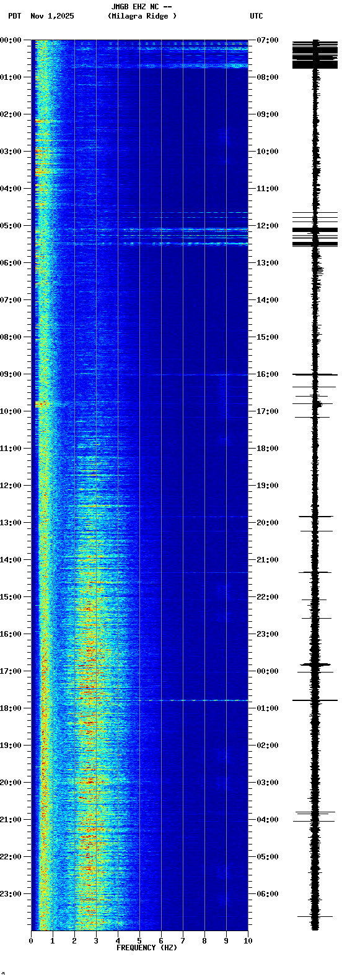The image size is (342, 980).
Task: Click the 03:00 PDT time label
Action: (11, 152)
